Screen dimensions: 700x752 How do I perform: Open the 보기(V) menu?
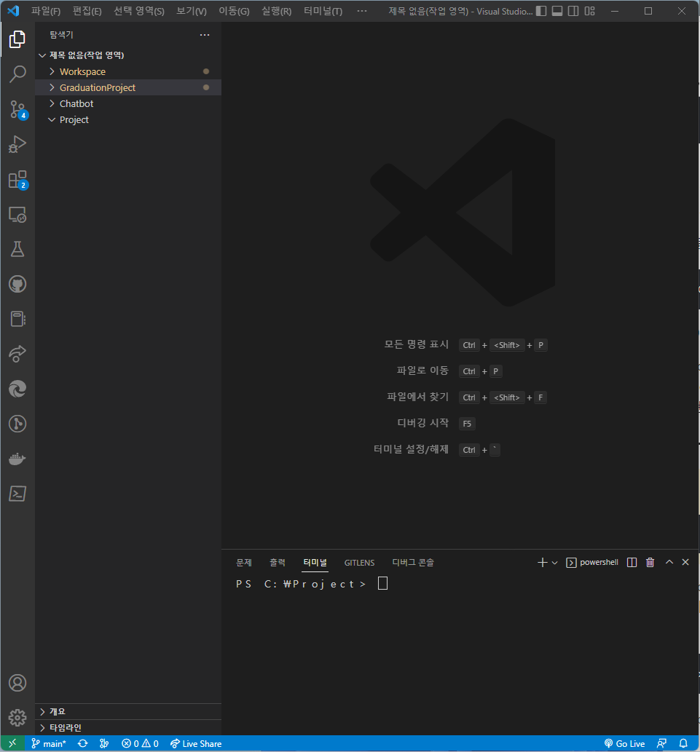(x=192, y=11)
